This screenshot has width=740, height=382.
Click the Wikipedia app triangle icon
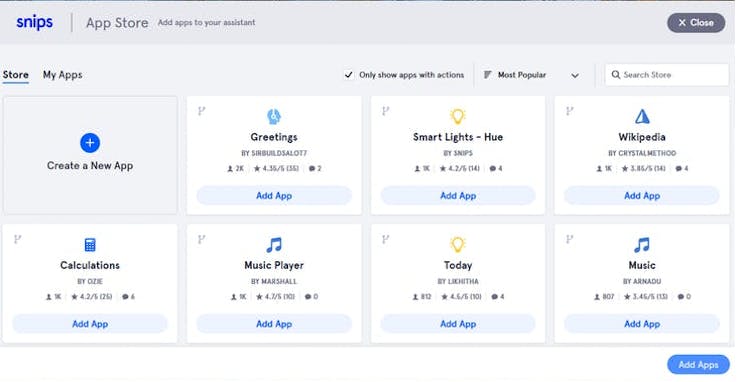tap(642, 116)
